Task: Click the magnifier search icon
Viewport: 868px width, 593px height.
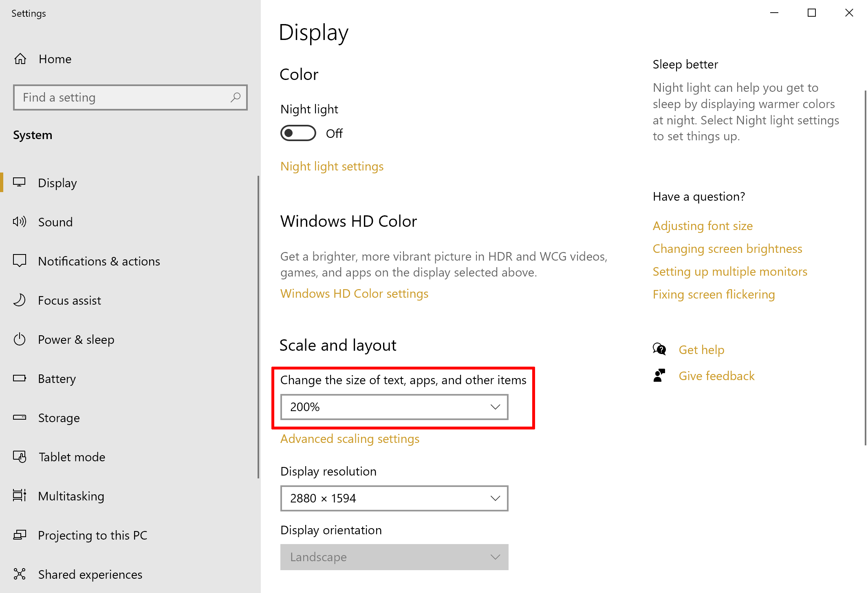Action: click(235, 97)
